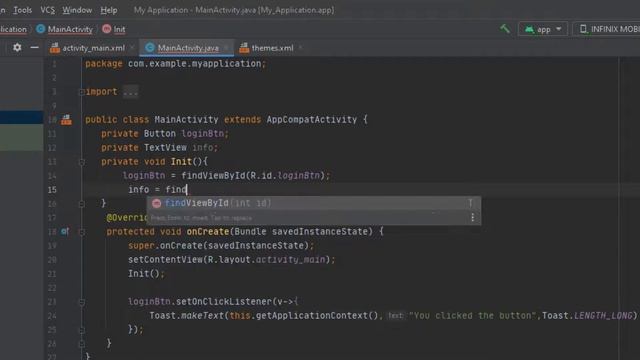Open the Window menu
This screenshot has width=640, height=360.
point(77,10)
